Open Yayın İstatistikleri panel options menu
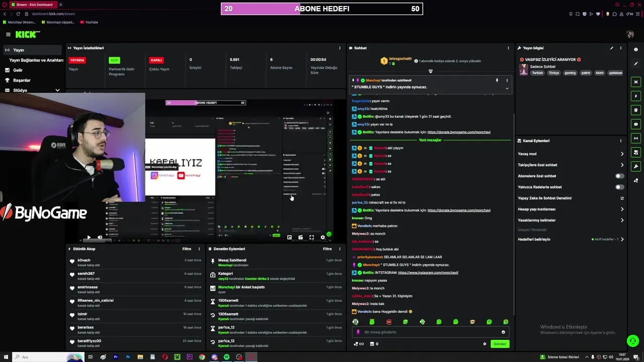 (x=340, y=48)
